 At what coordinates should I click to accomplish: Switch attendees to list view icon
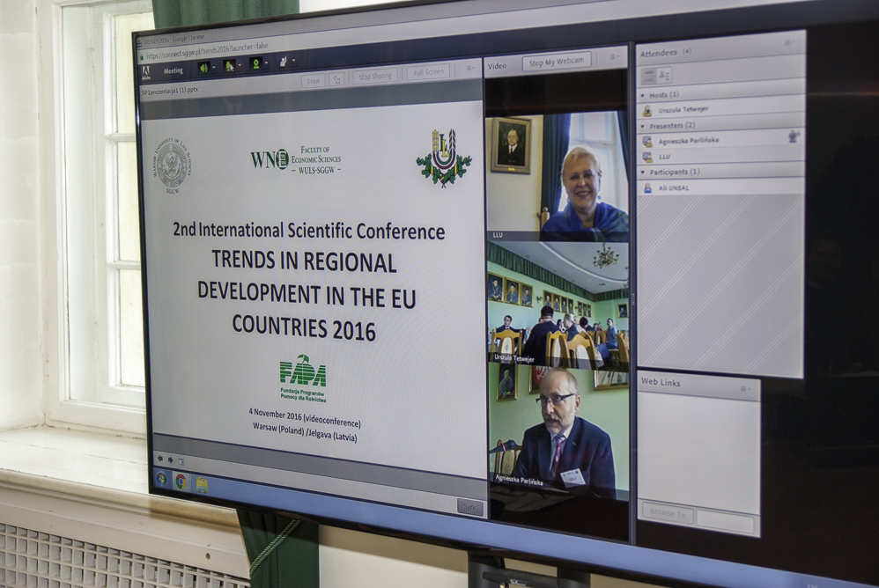click(648, 76)
